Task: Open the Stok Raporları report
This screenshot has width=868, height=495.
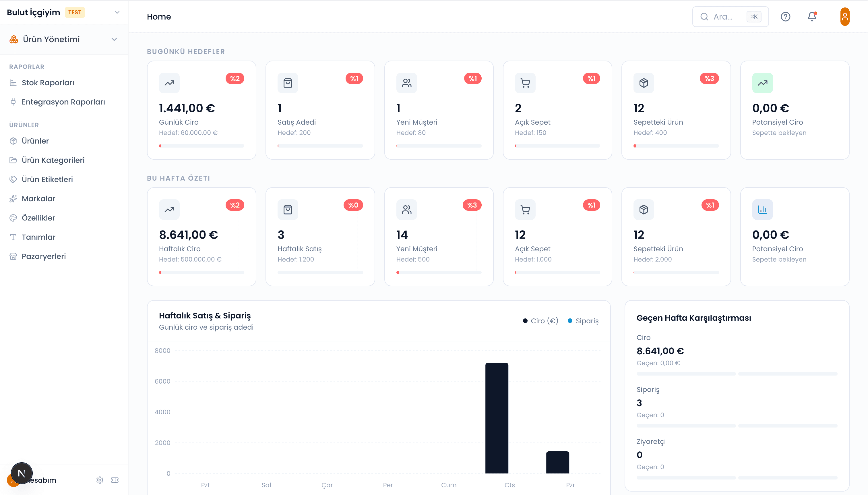Action: [48, 82]
